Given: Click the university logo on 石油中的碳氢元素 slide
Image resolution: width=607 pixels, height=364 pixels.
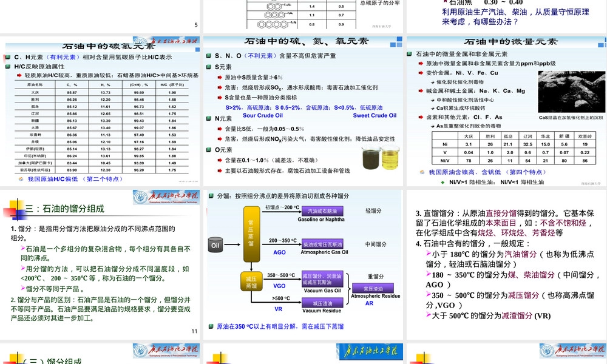Looking at the screenshot, I should coord(166,41).
